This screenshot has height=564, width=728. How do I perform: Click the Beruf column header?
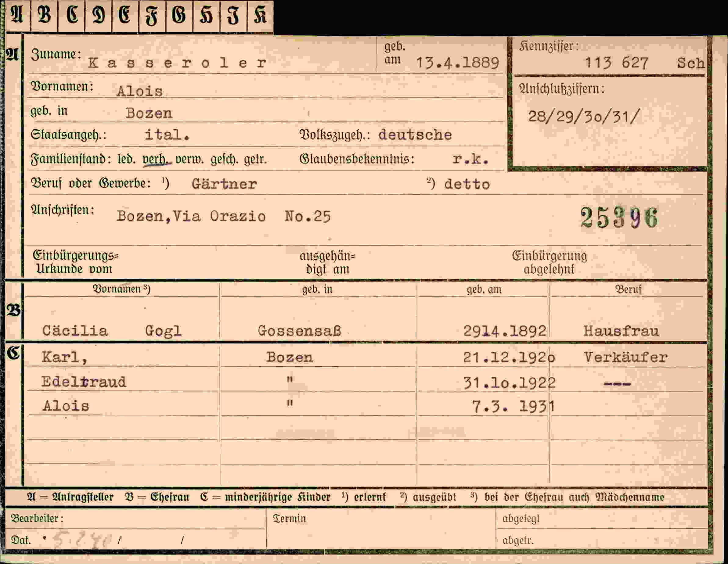pyautogui.click(x=628, y=289)
